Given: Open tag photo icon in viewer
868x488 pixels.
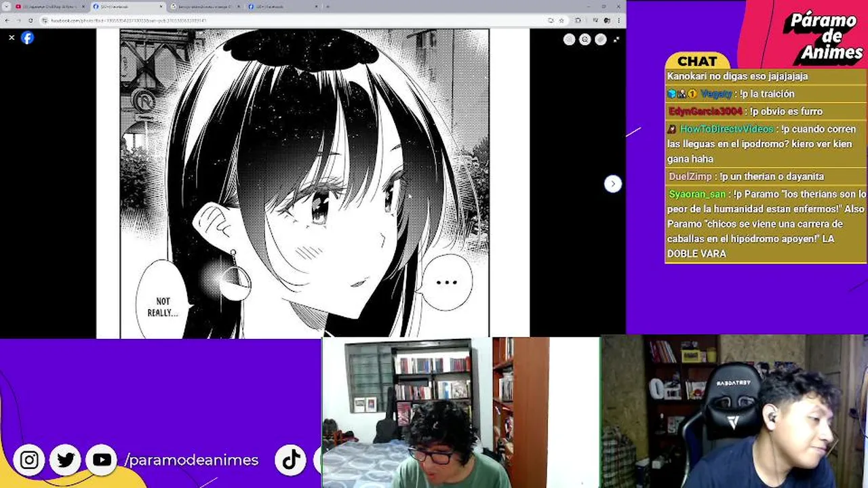Looking at the screenshot, I should tap(601, 39).
